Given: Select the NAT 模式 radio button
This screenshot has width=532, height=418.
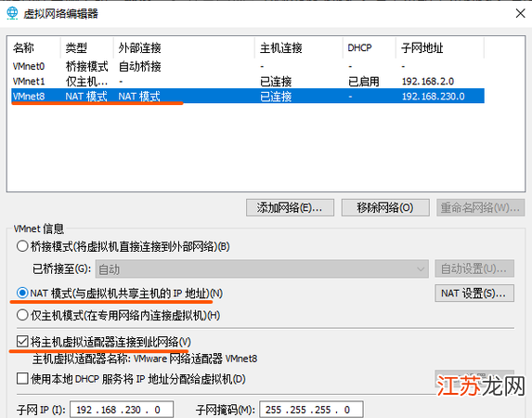Looking at the screenshot, I should click(x=22, y=293).
